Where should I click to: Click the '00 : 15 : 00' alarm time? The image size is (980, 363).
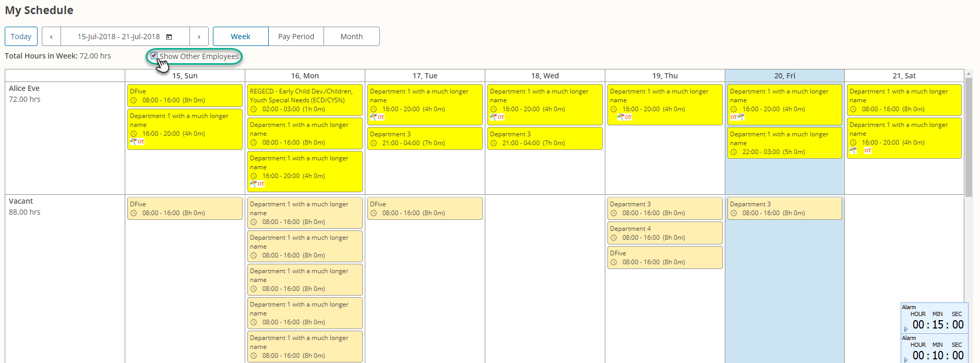pyautogui.click(x=938, y=324)
